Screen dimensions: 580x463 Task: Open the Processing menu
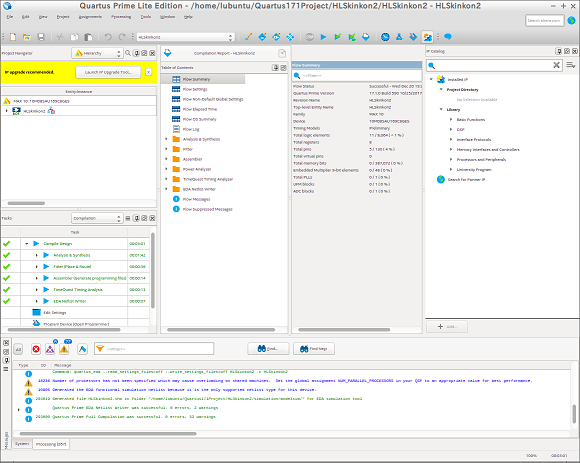pyautogui.click(x=121, y=17)
